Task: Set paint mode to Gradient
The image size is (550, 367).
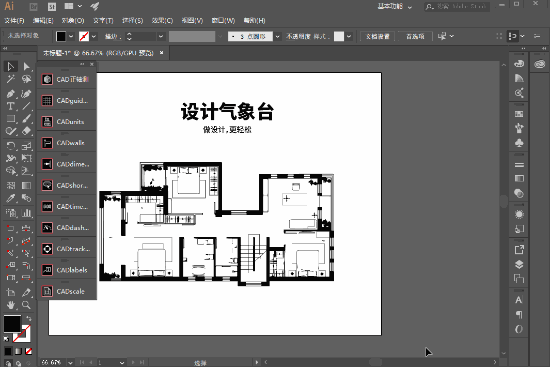Action: 18,351
